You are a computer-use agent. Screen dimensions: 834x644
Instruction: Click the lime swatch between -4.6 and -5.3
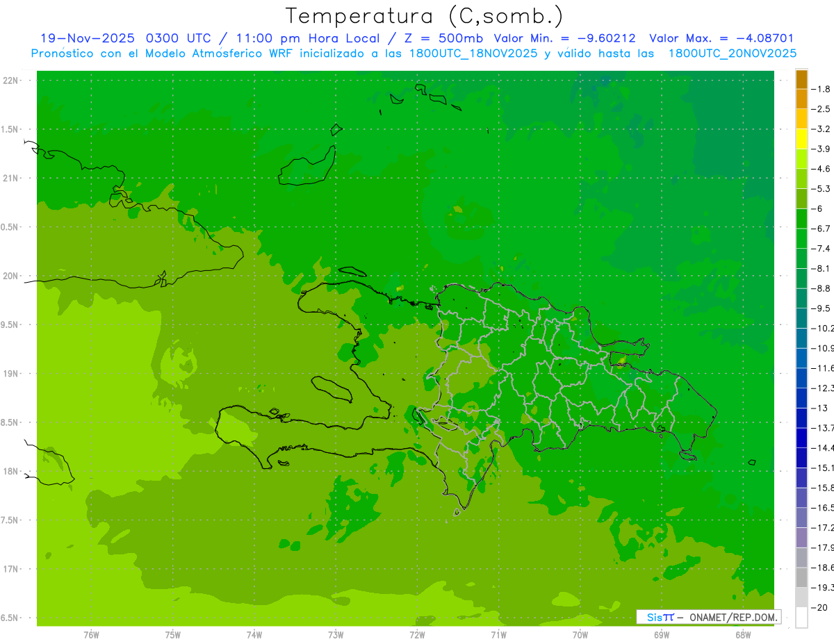tap(801, 179)
